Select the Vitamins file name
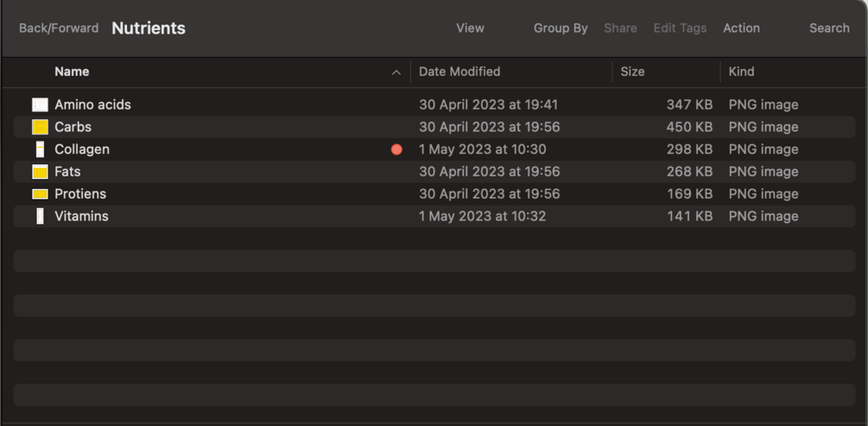The image size is (868, 426). [x=81, y=216]
